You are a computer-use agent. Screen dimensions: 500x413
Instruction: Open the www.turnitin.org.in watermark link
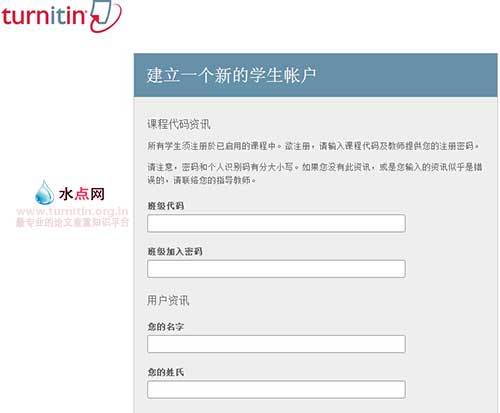72,211
